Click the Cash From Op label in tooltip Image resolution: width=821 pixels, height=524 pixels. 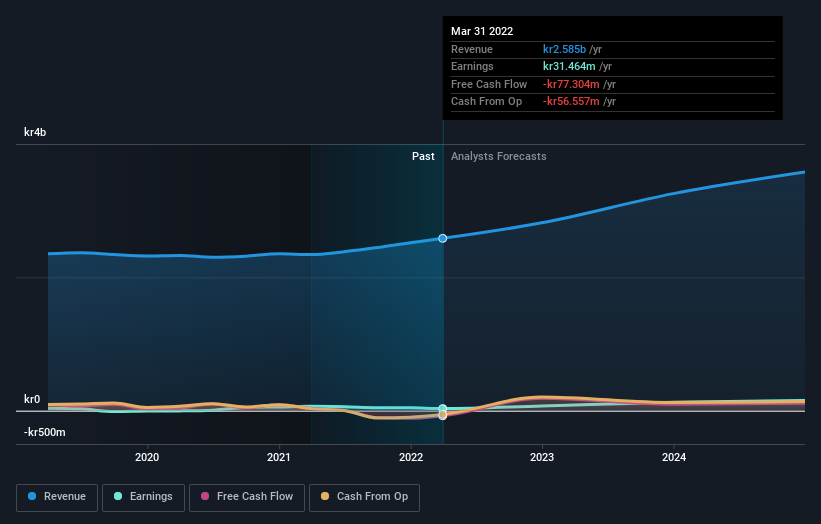(x=486, y=102)
